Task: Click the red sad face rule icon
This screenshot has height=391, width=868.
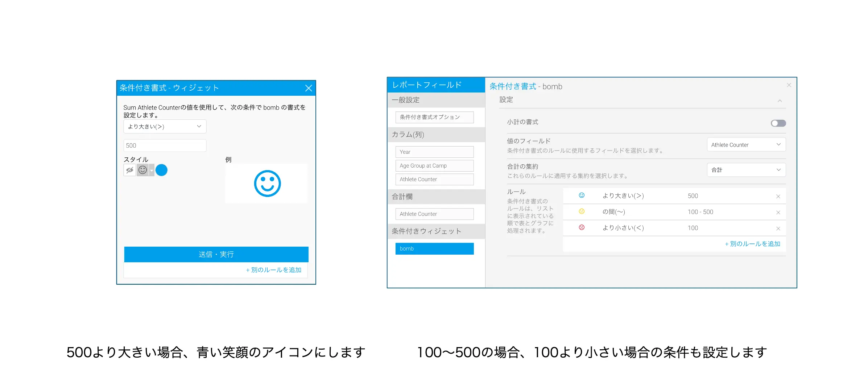Action: click(x=582, y=227)
